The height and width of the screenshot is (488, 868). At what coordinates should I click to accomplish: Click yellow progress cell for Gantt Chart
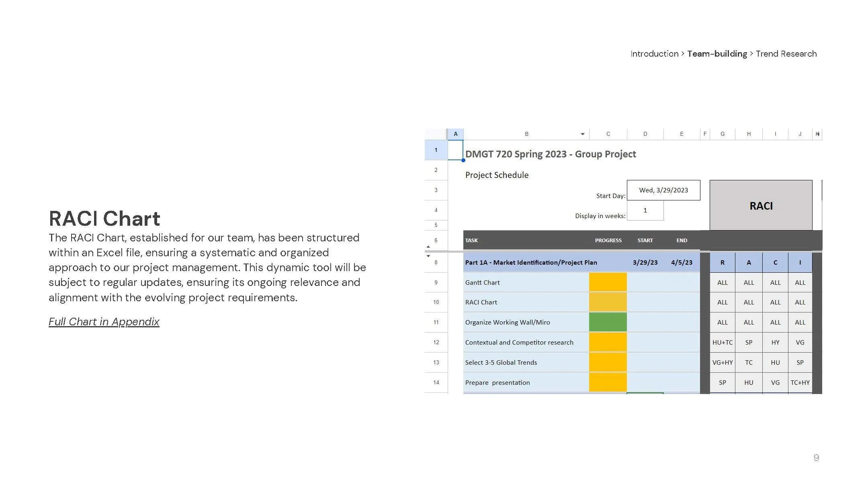608,282
